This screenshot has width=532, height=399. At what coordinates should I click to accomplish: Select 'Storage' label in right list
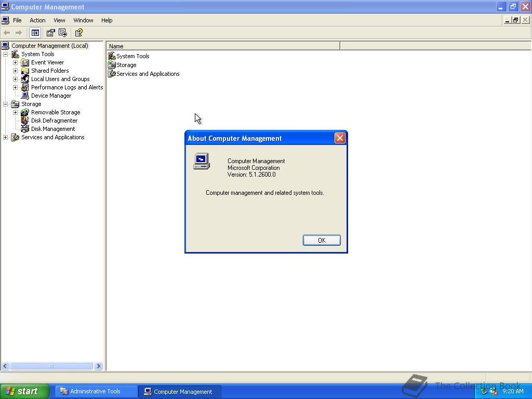[126, 65]
